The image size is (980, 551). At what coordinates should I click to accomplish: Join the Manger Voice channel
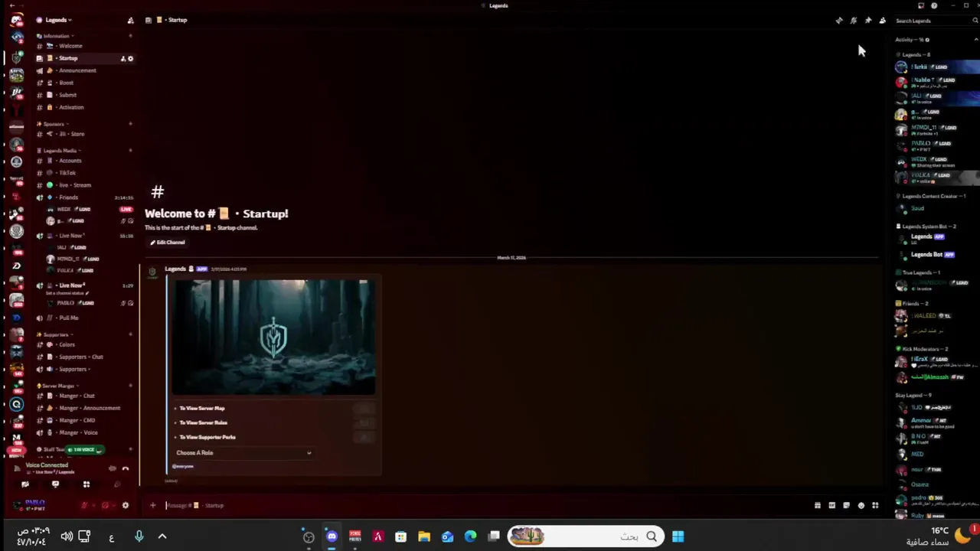(84, 432)
